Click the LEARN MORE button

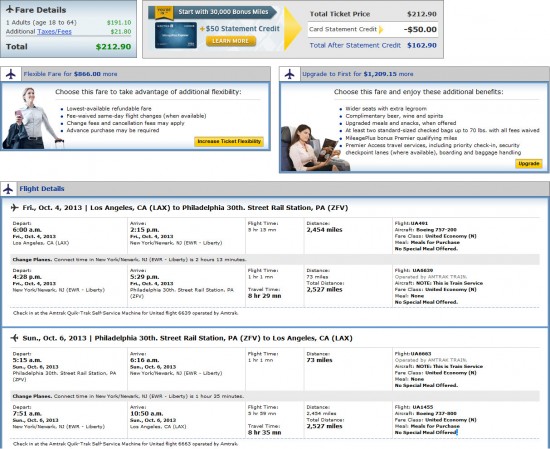231,41
